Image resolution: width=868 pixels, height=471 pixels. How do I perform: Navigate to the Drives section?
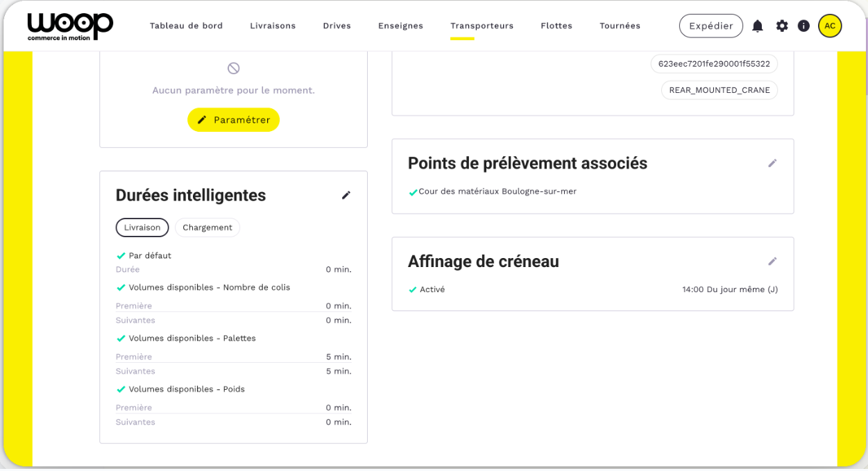click(x=337, y=26)
